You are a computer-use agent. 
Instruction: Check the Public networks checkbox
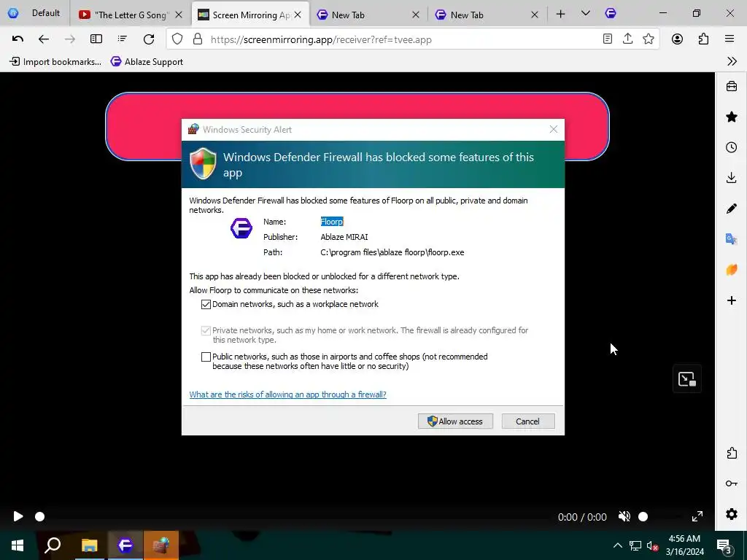coord(206,357)
